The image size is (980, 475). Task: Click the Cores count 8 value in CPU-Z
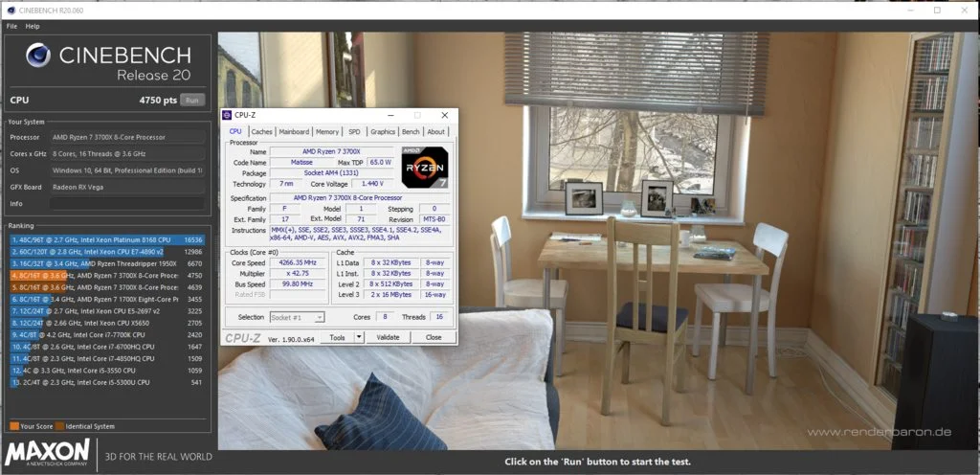(x=385, y=318)
